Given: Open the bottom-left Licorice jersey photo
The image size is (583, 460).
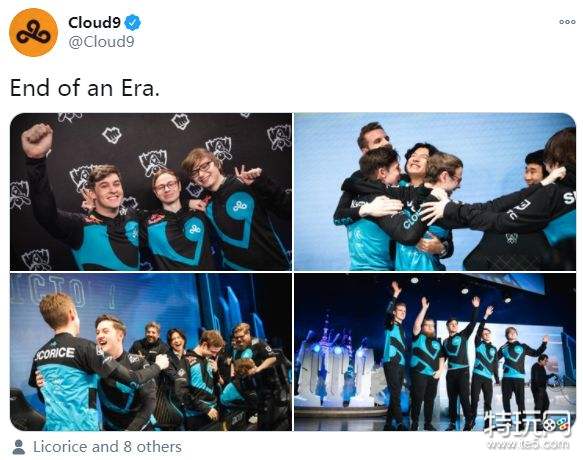Looking at the screenshot, I should pyautogui.click(x=151, y=352).
